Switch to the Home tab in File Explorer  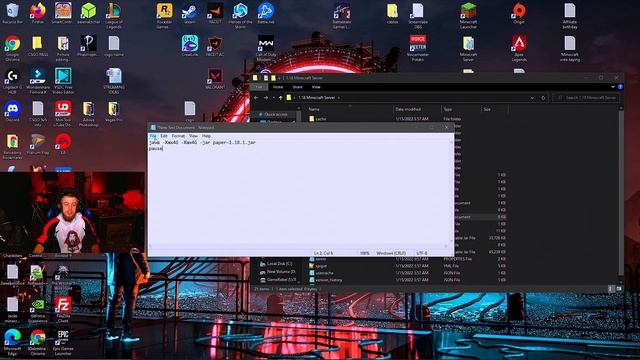pos(278,87)
